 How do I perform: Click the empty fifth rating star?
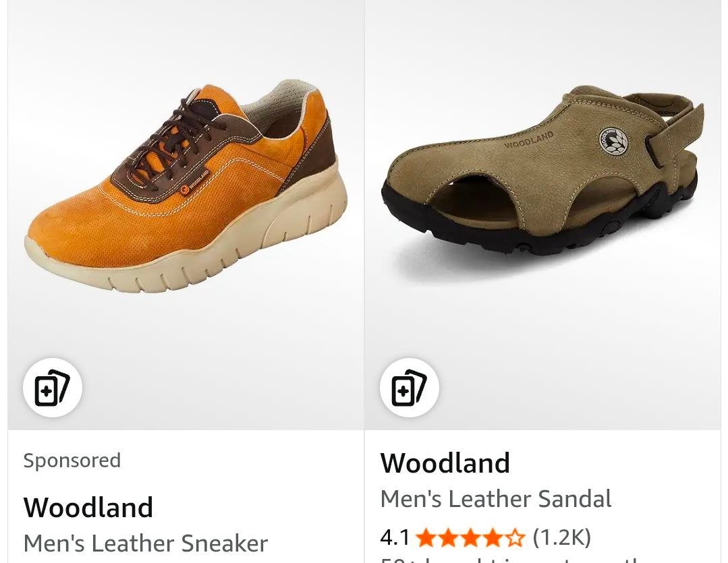pyautogui.click(x=515, y=538)
